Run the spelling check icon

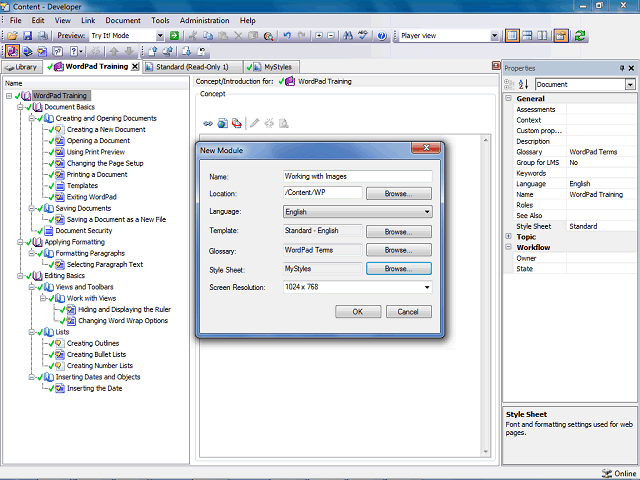click(x=363, y=36)
